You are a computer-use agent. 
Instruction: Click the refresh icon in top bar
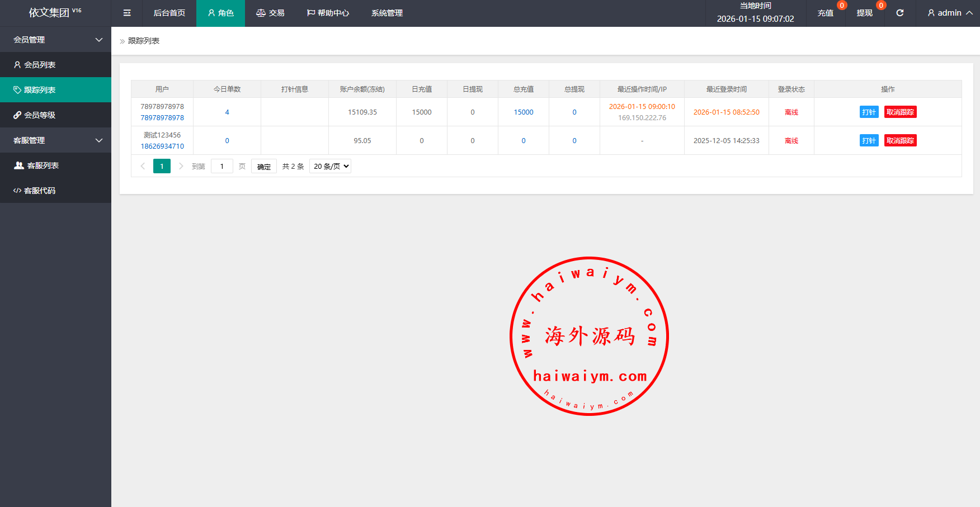[x=900, y=13]
